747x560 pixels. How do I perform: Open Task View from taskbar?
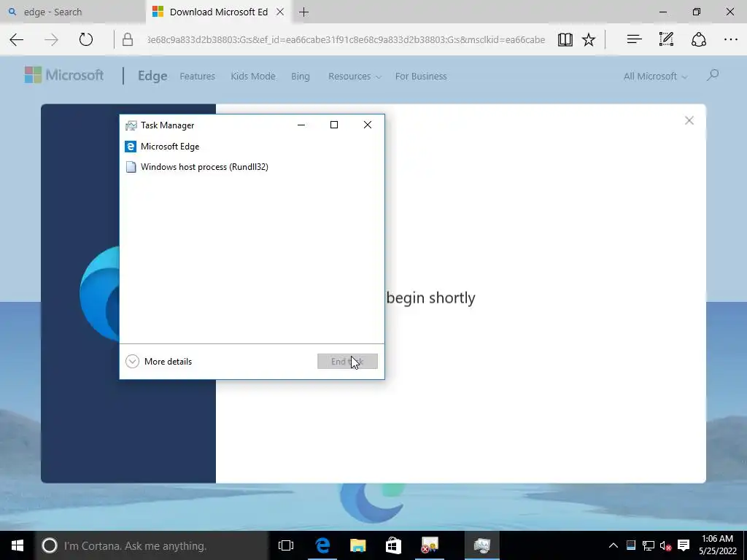pos(286,545)
